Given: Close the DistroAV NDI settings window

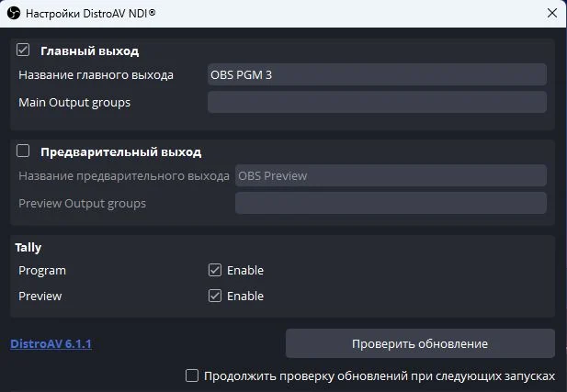Looking at the screenshot, I should (551, 13).
